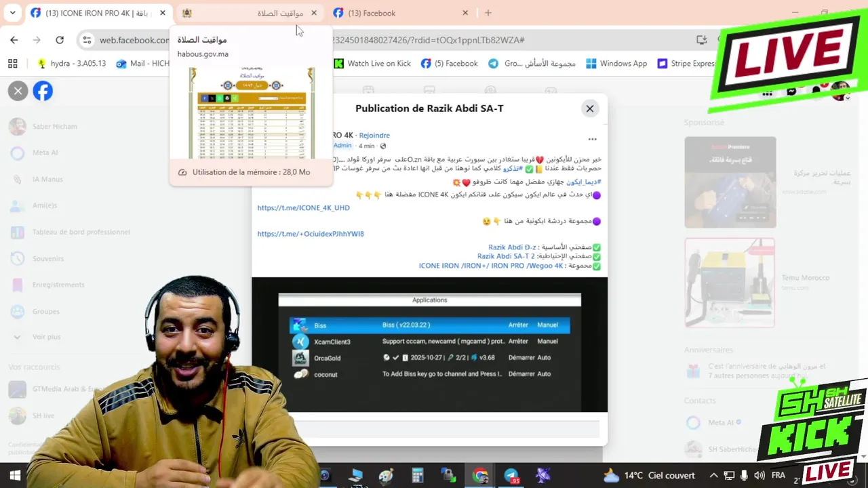Open Google Chrome from the taskbar
The width and height of the screenshot is (868, 488).
pyautogui.click(x=480, y=476)
